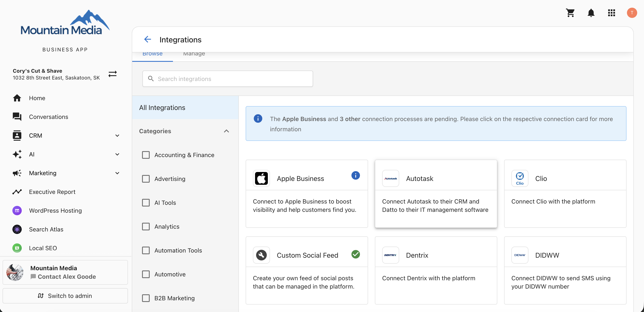
Task: Click the Custom Social Feed wrench icon
Action: coord(261,255)
